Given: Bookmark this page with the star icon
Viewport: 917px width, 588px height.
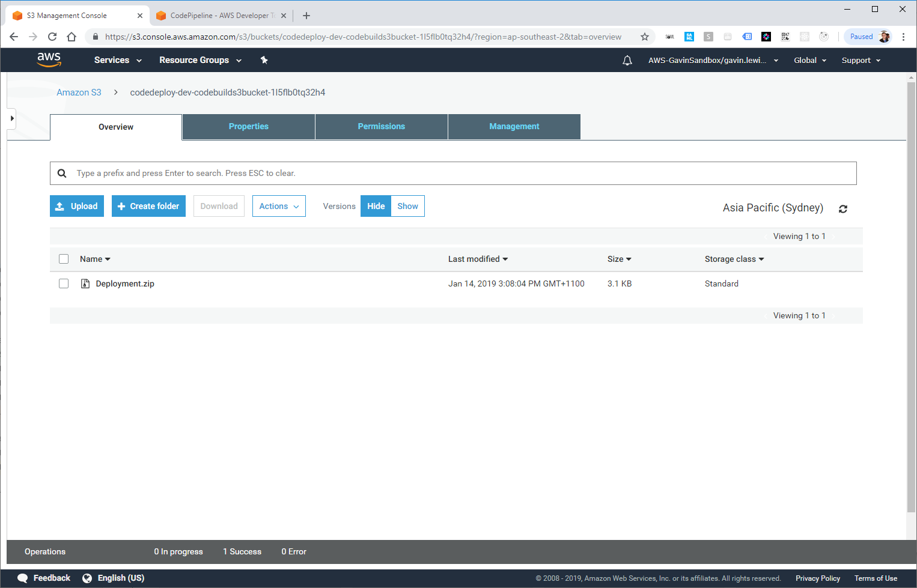Looking at the screenshot, I should pos(645,37).
